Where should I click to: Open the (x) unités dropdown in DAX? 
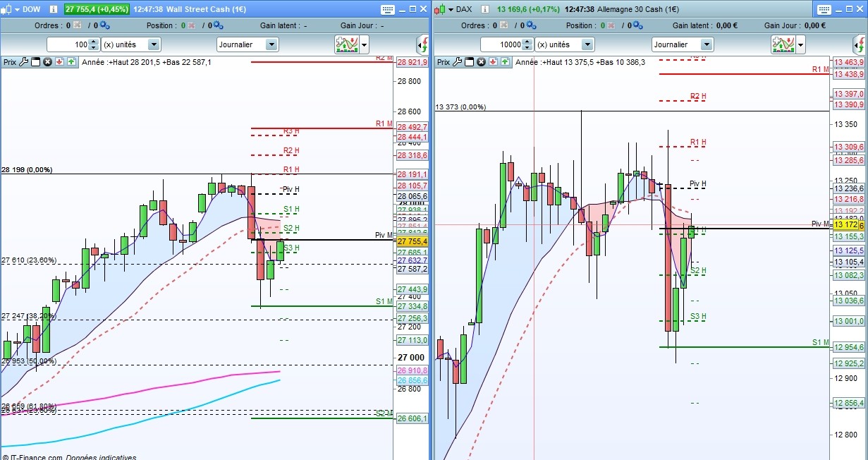[565, 44]
